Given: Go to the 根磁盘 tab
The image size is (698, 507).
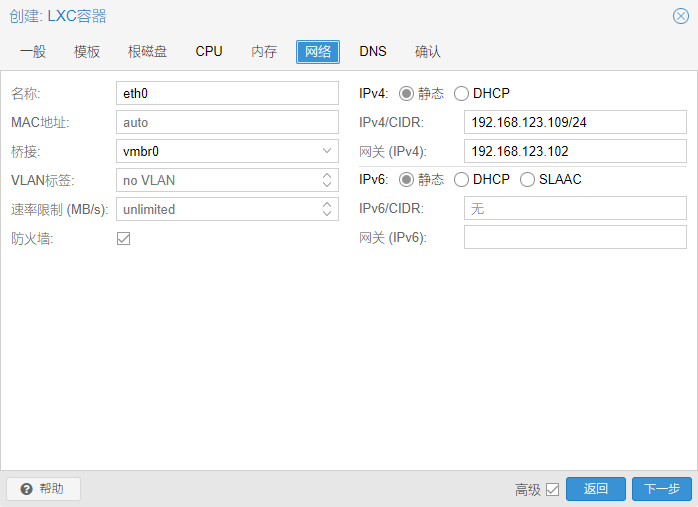Looking at the screenshot, I should 148,52.
